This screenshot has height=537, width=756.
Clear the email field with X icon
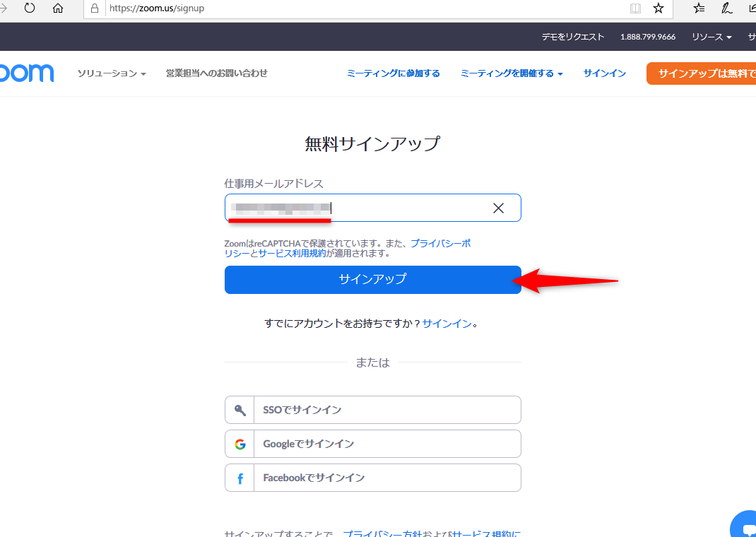(x=499, y=208)
